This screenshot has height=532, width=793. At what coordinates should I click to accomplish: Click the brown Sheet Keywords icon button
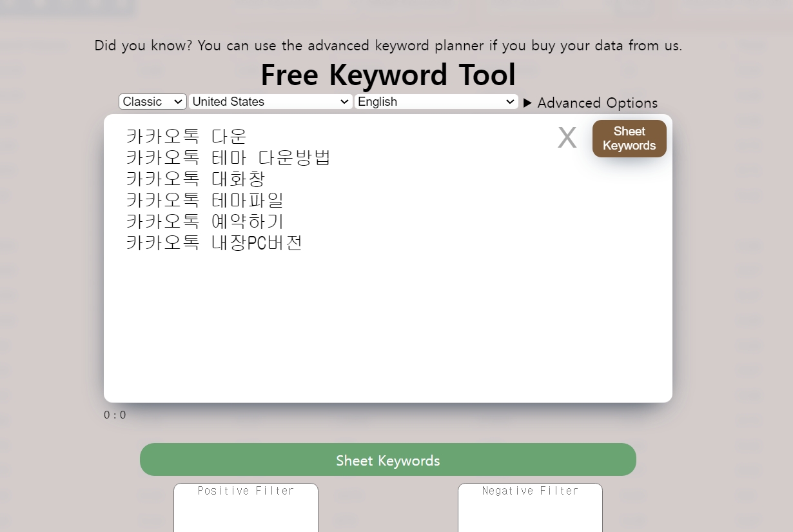pos(629,138)
